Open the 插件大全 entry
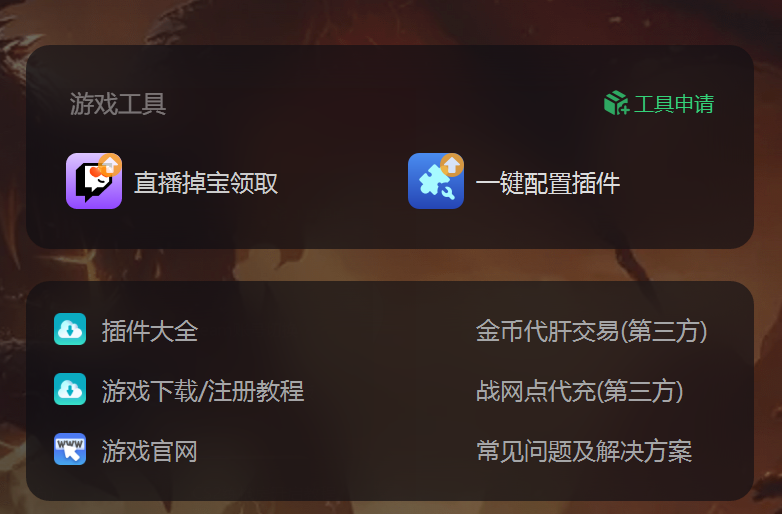782x514 pixels. click(x=150, y=331)
